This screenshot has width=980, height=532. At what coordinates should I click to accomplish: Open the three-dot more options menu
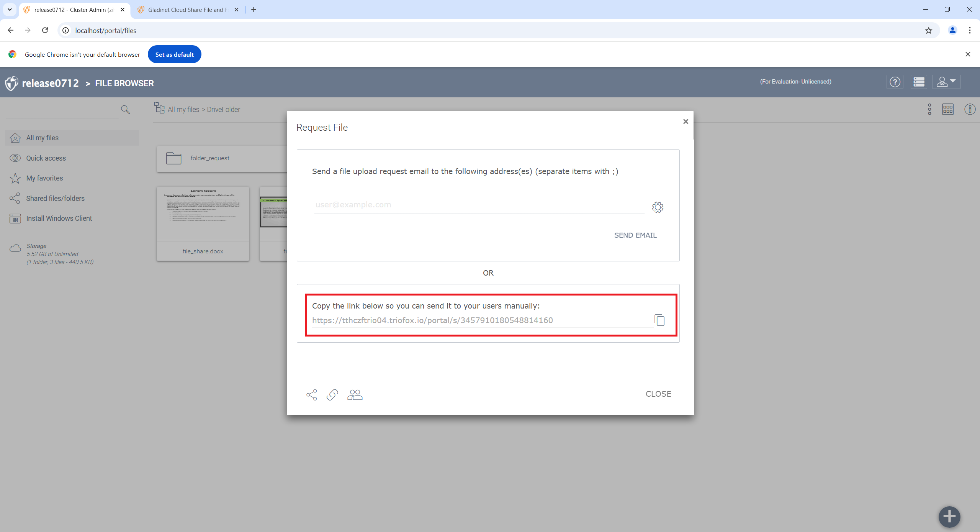929,109
